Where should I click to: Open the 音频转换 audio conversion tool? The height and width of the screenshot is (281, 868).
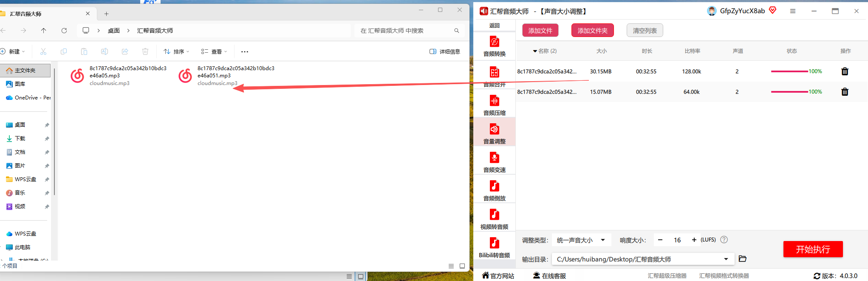[x=494, y=46]
